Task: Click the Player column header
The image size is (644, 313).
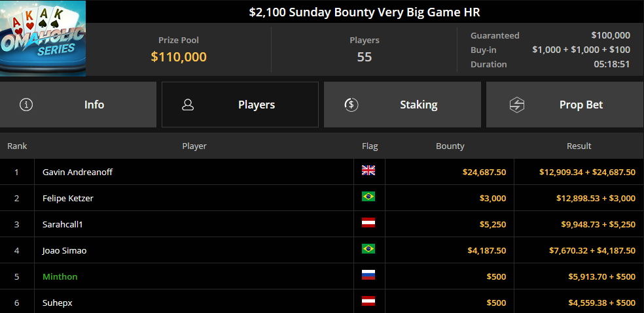Action: click(x=194, y=146)
